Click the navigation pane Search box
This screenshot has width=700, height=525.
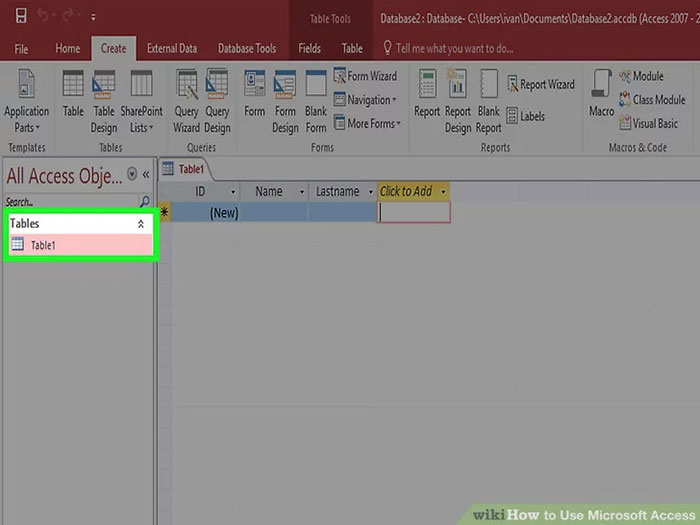click(x=70, y=202)
